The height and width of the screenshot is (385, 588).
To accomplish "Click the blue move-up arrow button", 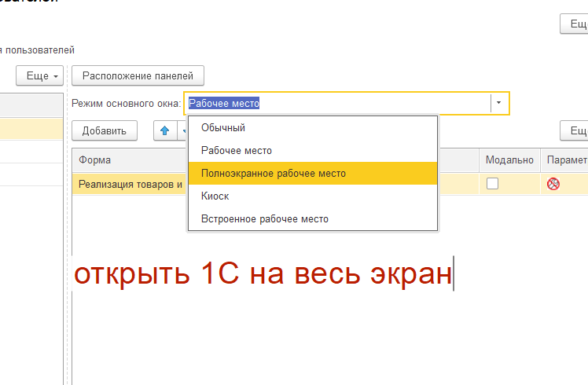I will coord(164,130).
